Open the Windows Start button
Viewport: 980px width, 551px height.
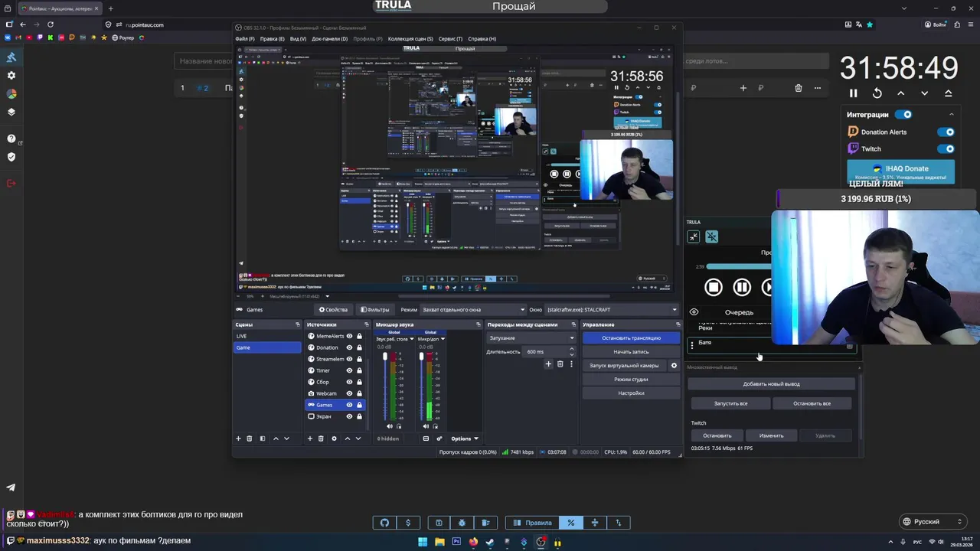point(423,543)
